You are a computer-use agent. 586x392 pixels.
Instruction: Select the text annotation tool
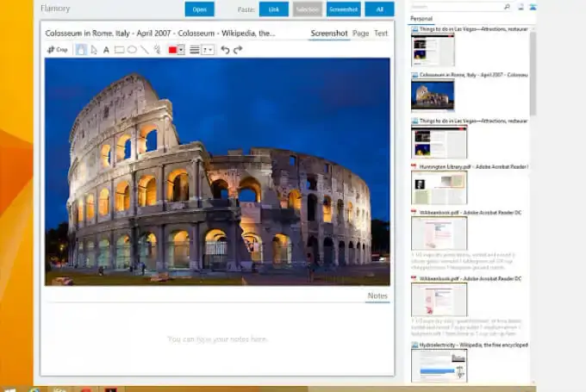(x=106, y=50)
